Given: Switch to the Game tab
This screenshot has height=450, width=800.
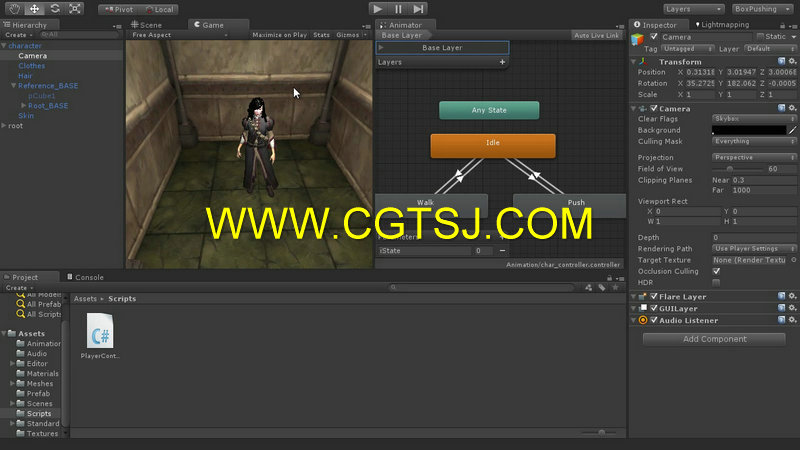Looking at the screenshot, I should (209, 25).
